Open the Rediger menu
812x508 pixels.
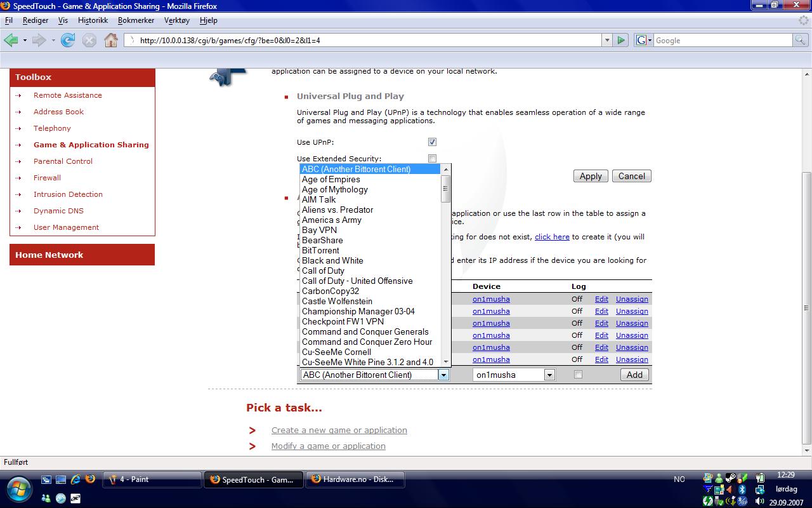[36, 20]
